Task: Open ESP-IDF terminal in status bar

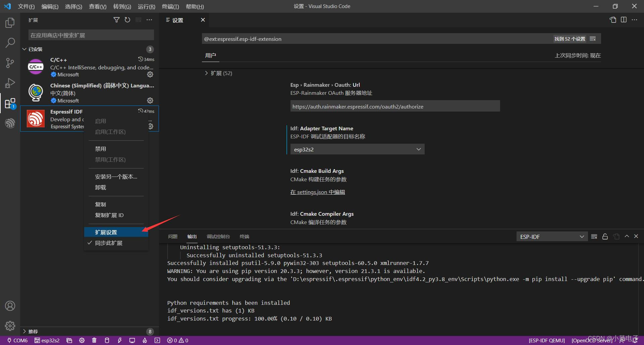Action: point(157,340)
